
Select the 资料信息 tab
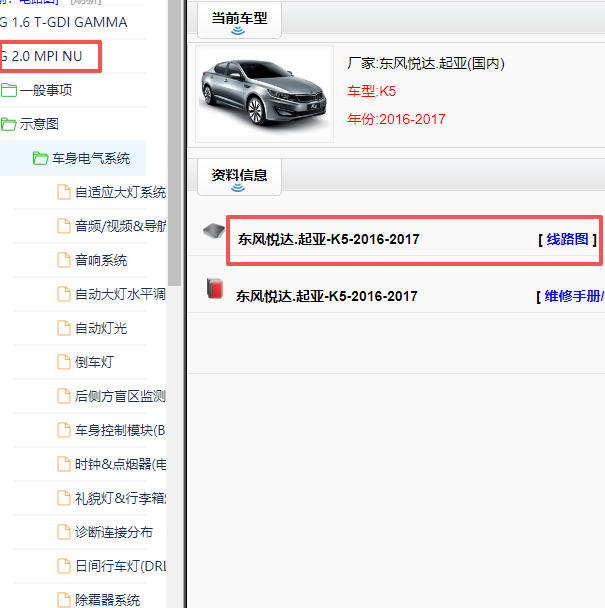pos(239,177)
